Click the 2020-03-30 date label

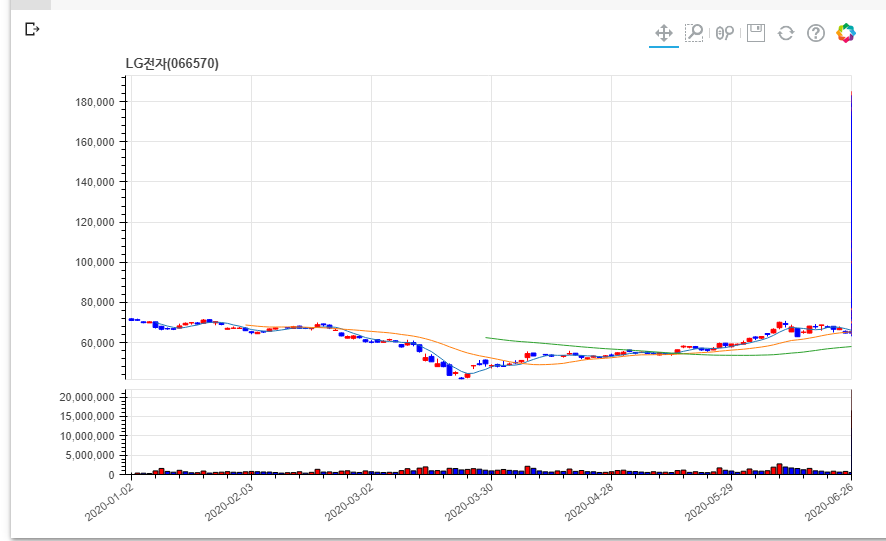(469, 503)
